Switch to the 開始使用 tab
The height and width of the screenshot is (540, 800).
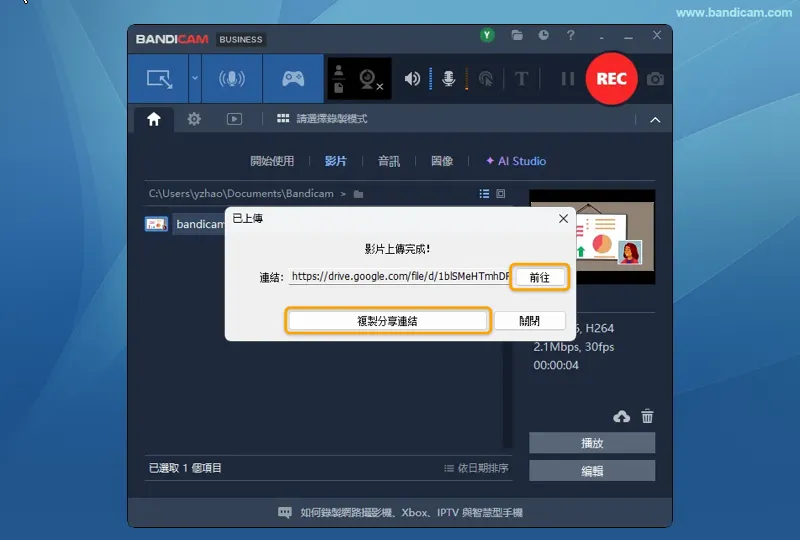point(272,161)
